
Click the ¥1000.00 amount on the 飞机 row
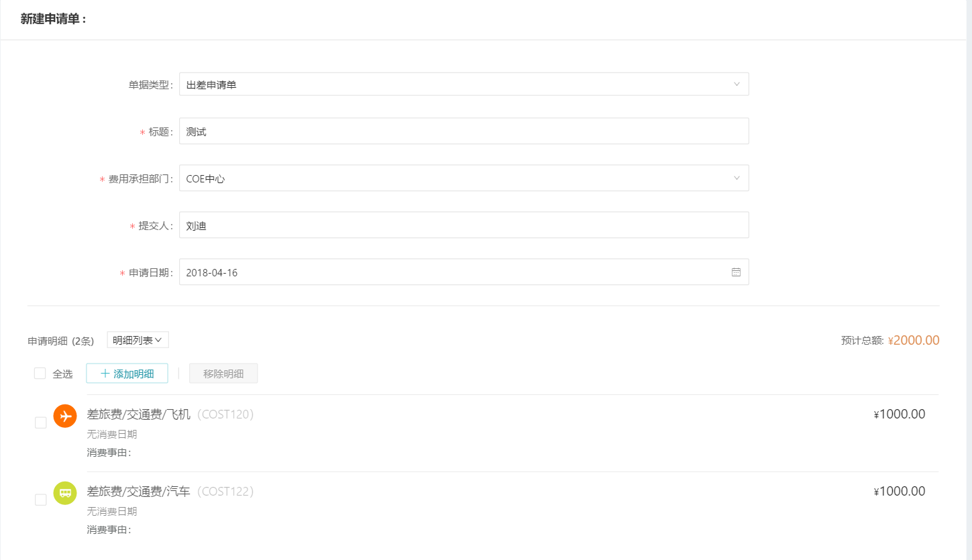[x=899, y=414]
